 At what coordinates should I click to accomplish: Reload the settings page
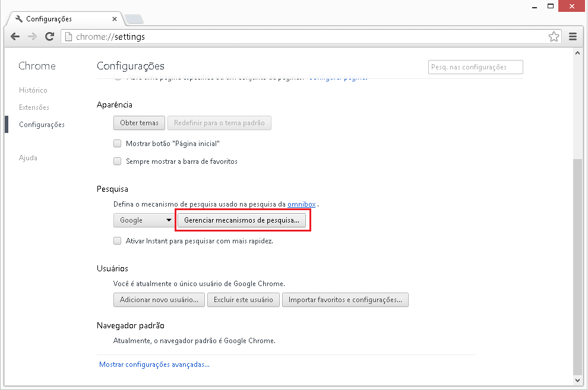[x=49, y=36]
